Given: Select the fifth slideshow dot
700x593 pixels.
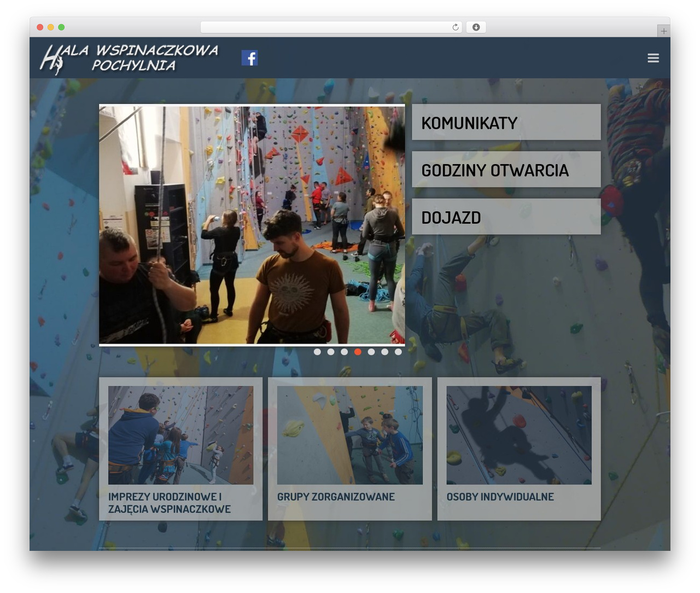Looking at the screenshot, I should coord(371,352).
